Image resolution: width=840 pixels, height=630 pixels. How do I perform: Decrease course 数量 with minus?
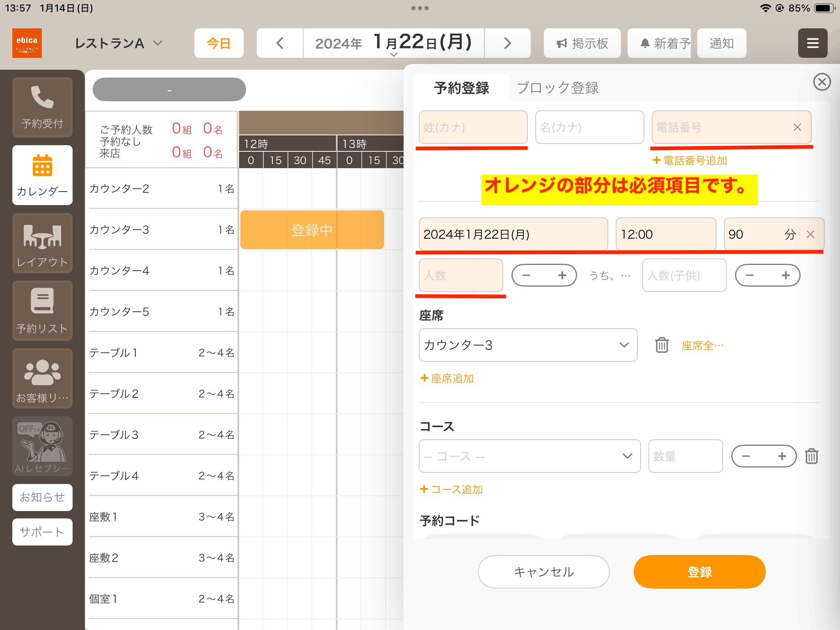(x=746, y=456)
